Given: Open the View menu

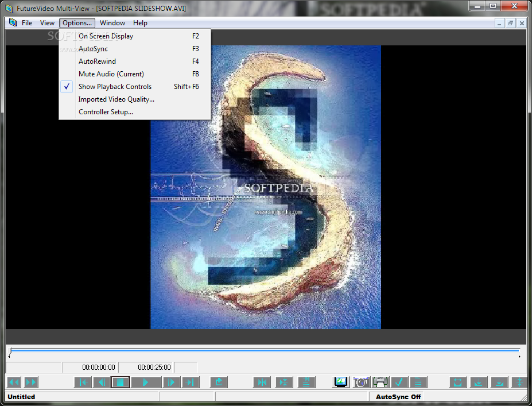Looking at the screenshot, I should [x=47, y=23].
